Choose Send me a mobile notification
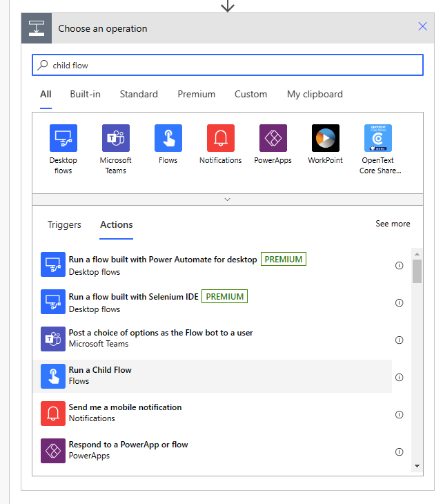Image resolution: width=443 pixels, height=504 pixels. pos(213,414)
